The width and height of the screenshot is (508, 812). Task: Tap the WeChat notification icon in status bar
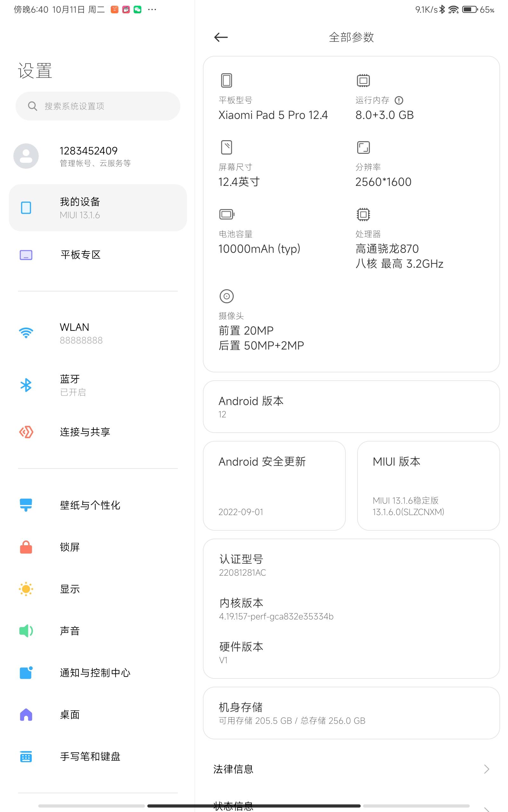pyautogui.click(x=137, y=10)
